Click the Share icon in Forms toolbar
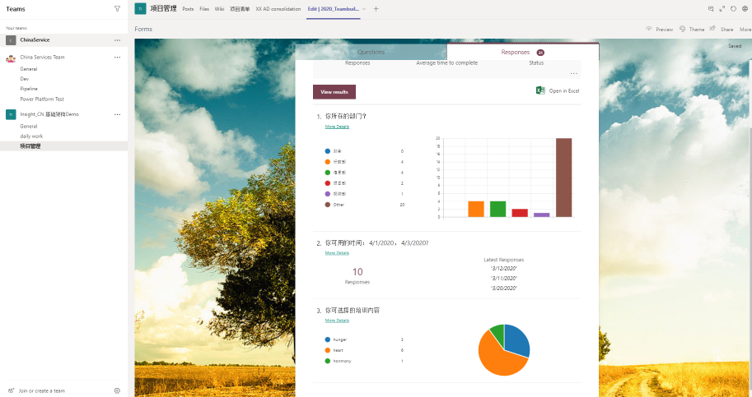This screenshot has width=752, height=397. (x=713, y=29)
